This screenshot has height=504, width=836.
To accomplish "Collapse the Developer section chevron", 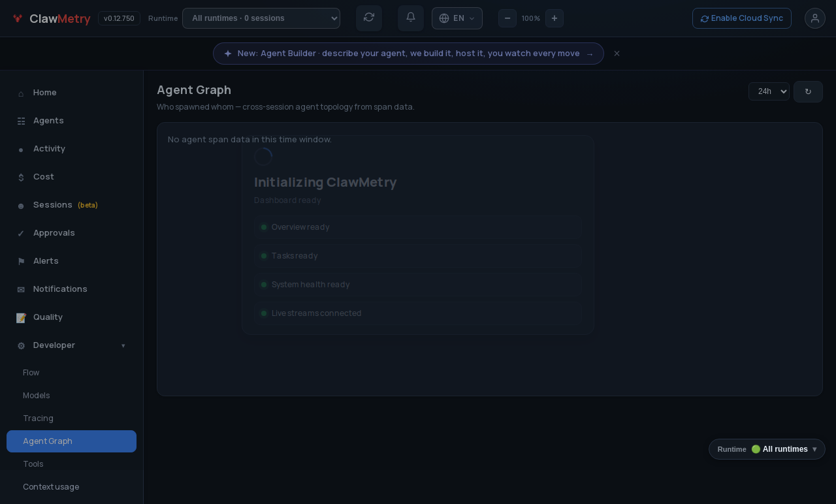I will click(123, 345).
